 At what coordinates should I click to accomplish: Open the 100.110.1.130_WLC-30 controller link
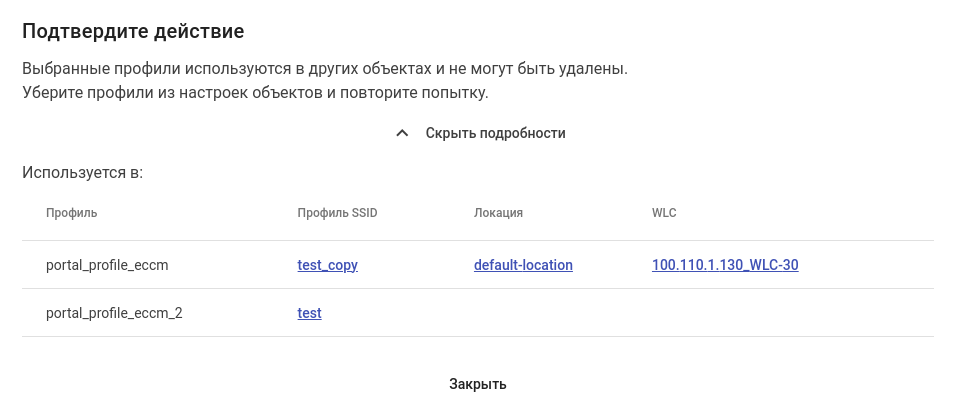724,265
